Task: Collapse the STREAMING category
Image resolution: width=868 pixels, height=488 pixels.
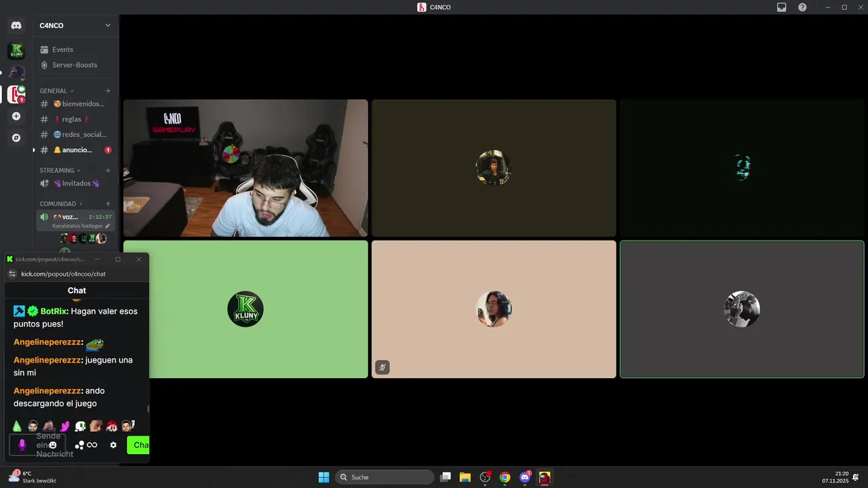Action: [60, 171]
